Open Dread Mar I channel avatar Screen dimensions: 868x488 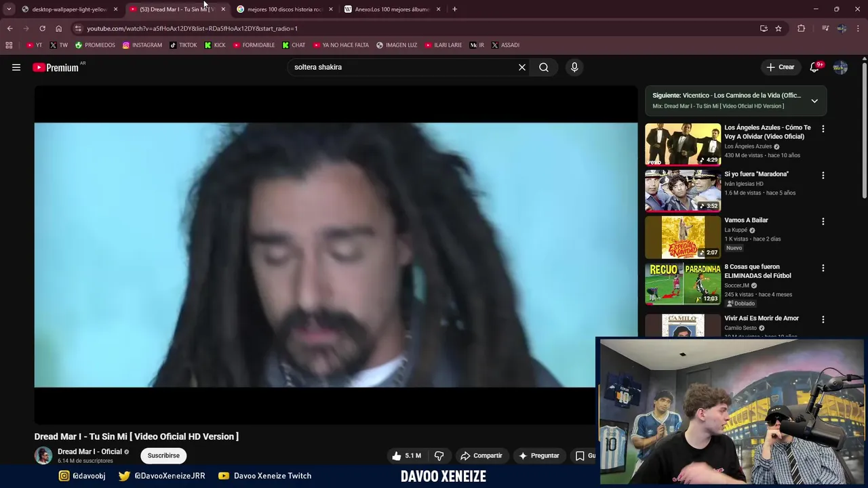[43, 455]
